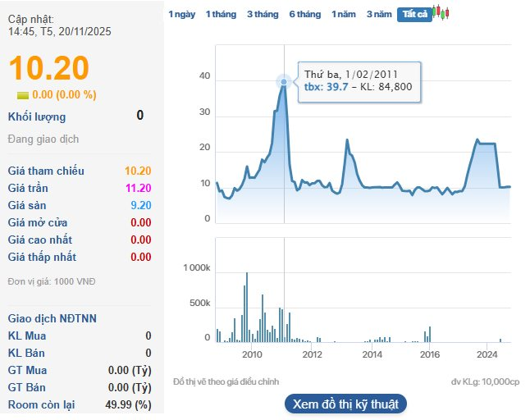Viewport: 530px width, 420px height.
Task: Open 'Xem đồ thị kỹ thuật' button
Action: click(345, 404)
